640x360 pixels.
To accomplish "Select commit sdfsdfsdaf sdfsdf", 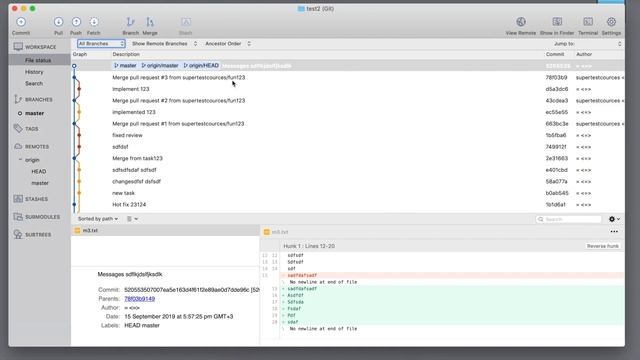I will (x=348, y=170).
